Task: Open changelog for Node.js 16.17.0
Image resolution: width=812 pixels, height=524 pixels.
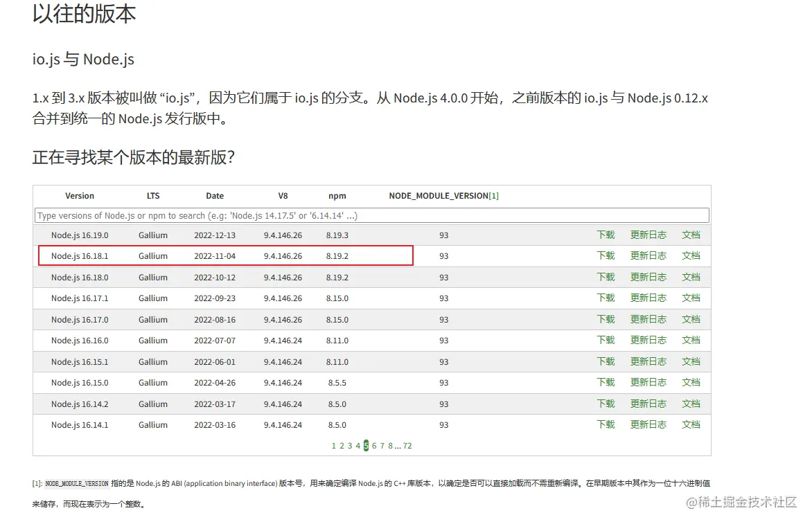Action: (x=648, y=319)
